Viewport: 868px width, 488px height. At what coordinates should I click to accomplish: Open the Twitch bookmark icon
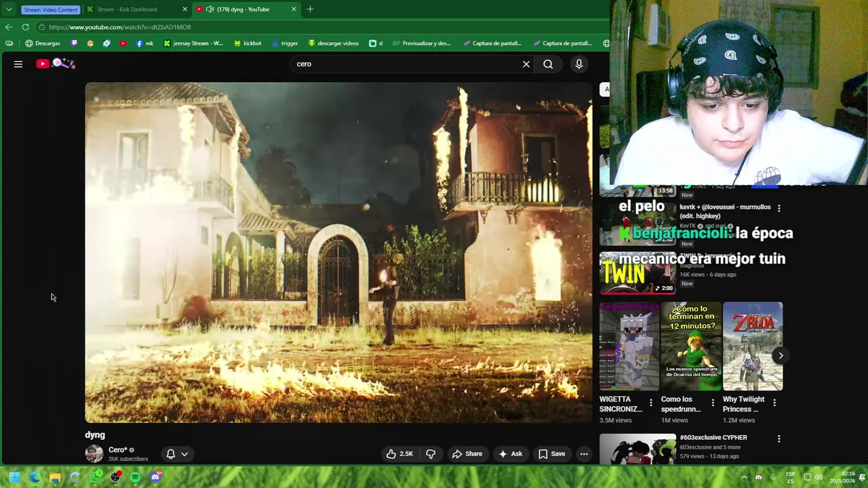pos(75,43)
